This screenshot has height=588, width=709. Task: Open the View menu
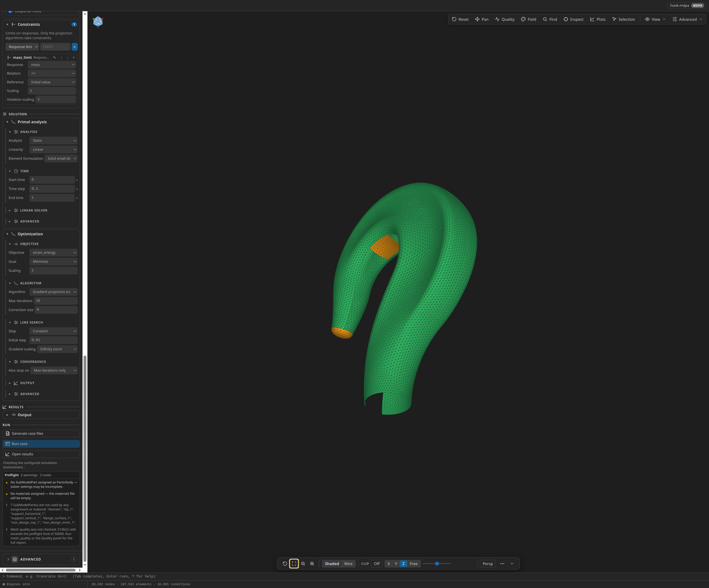655,19
